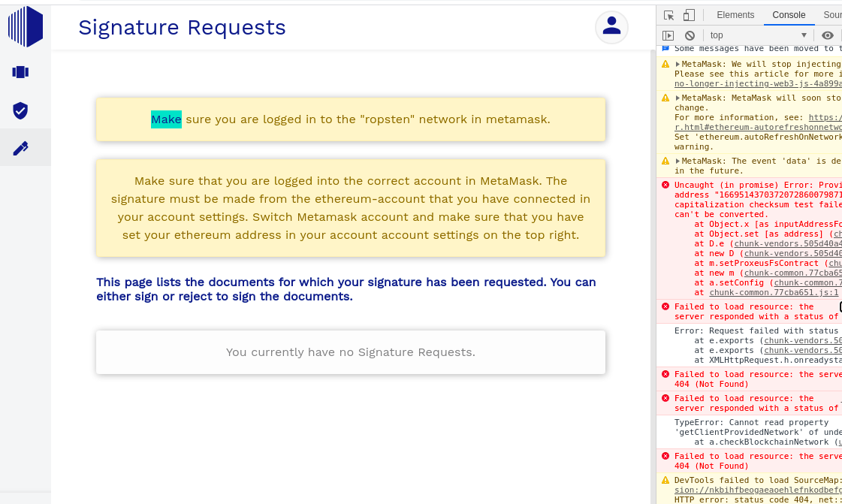Click the 'TypeError: Cannot read property' console line
The image size is (842, 504).
751,422
